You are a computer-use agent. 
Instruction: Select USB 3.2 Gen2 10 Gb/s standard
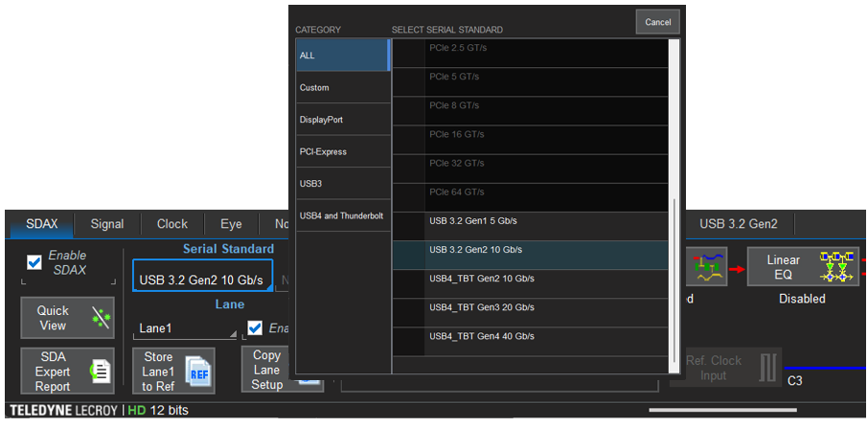coord(530,255)
